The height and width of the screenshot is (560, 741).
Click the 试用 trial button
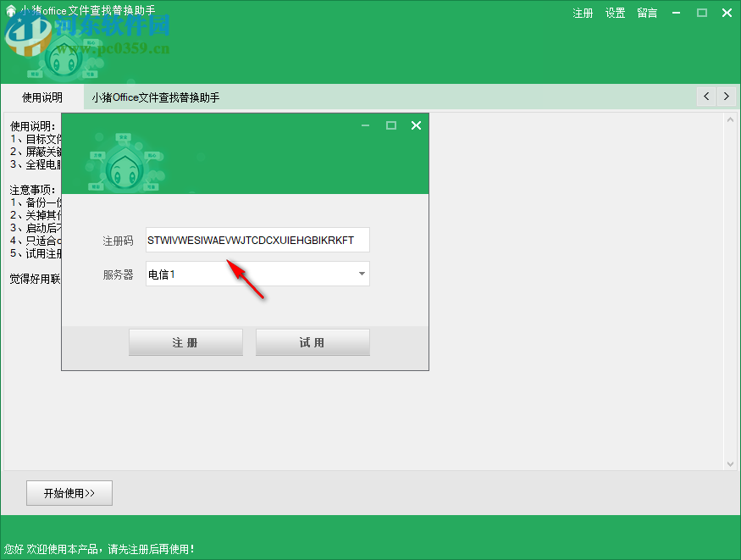pyautogui.click(x=312, y=341)
